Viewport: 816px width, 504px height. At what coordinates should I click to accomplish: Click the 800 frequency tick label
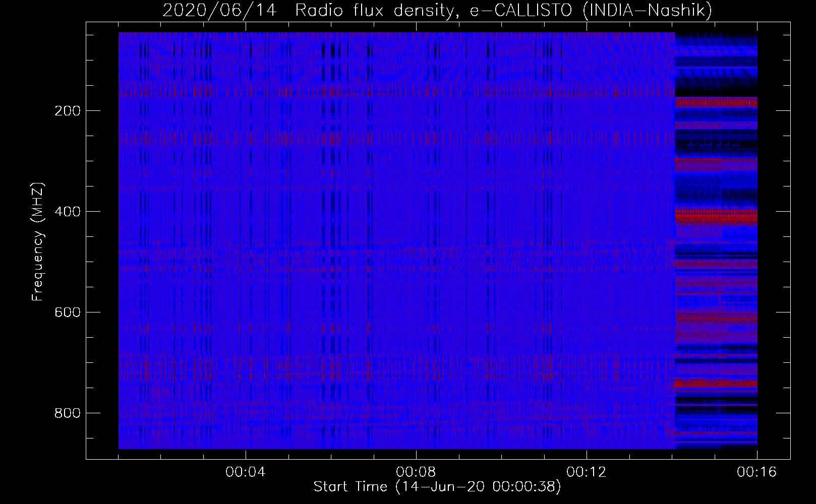(68, 413)
